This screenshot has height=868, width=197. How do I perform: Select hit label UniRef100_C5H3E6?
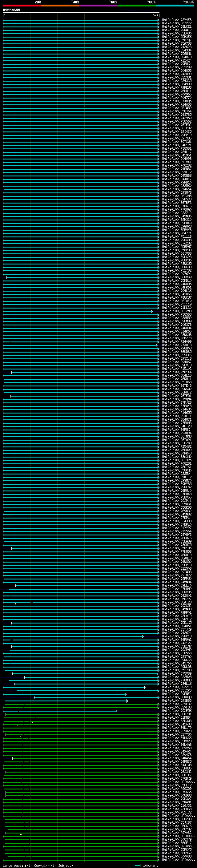coord(177,37)
